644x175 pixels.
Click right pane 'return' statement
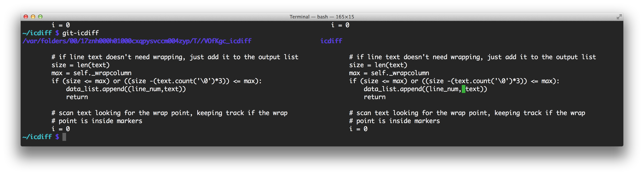point(374,97)
